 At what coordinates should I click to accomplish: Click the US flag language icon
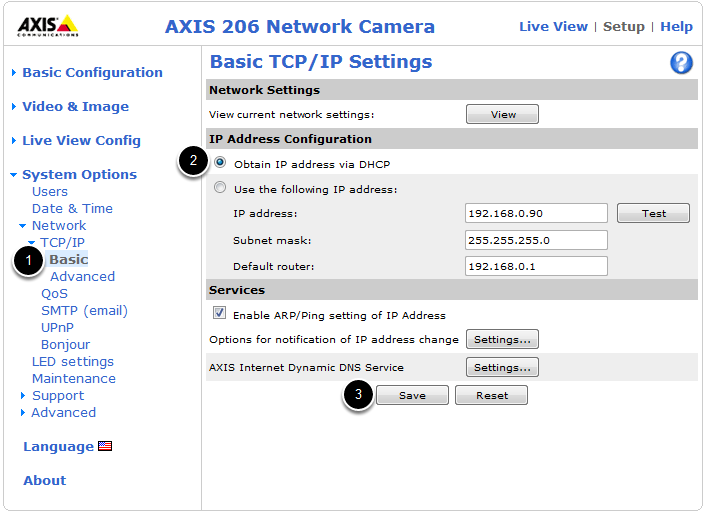click(x=105, y=446)
